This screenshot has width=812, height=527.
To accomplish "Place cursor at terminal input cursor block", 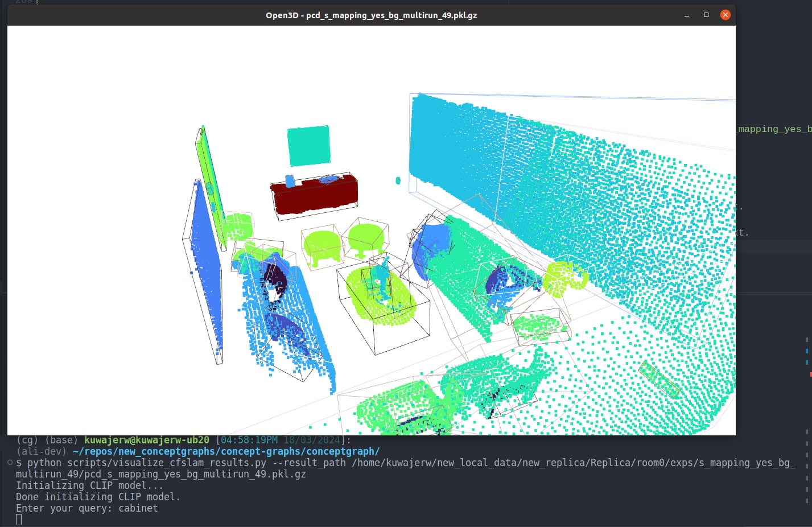I will [19, 519].
